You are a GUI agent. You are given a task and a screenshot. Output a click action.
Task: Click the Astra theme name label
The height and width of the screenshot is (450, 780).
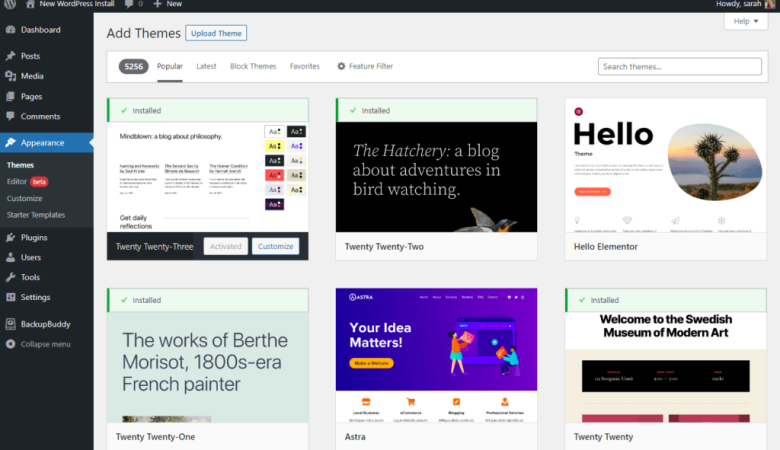(355, 437)
